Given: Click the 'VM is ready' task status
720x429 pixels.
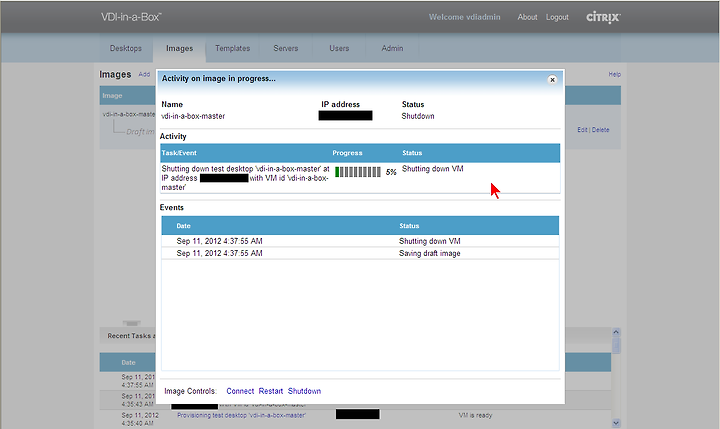Looking at the screenshot, I should click(x=475, y=415).
